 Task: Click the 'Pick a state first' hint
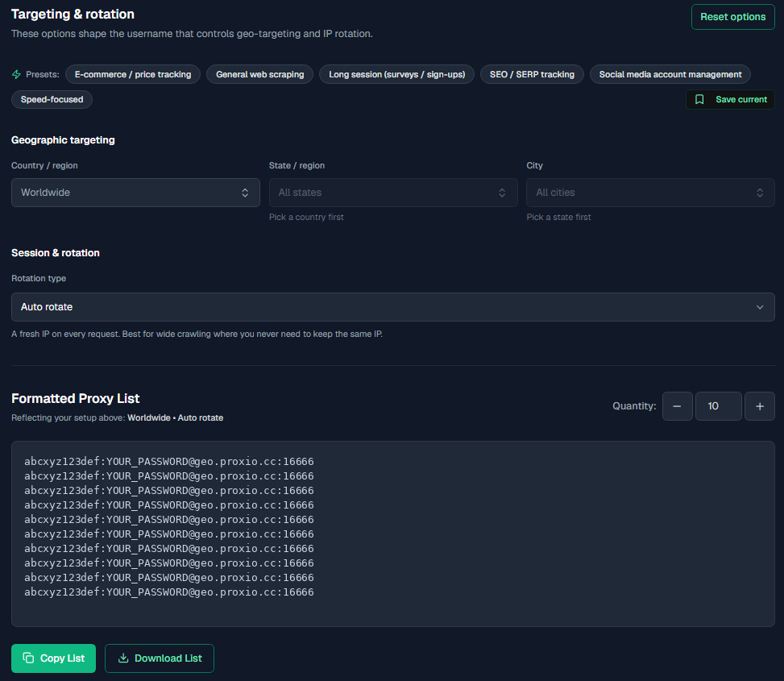tap(558, 217)
